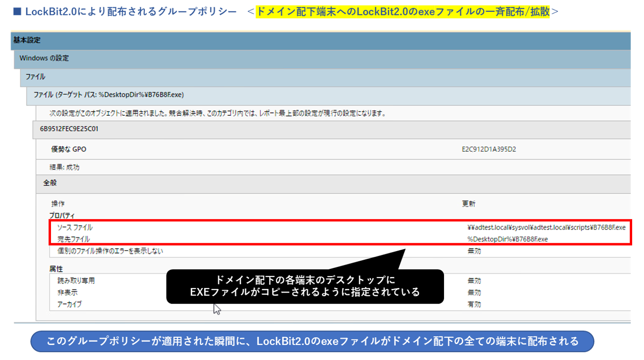Select the 操作 value 更新

pyautogui.click(x=468, y=204)
